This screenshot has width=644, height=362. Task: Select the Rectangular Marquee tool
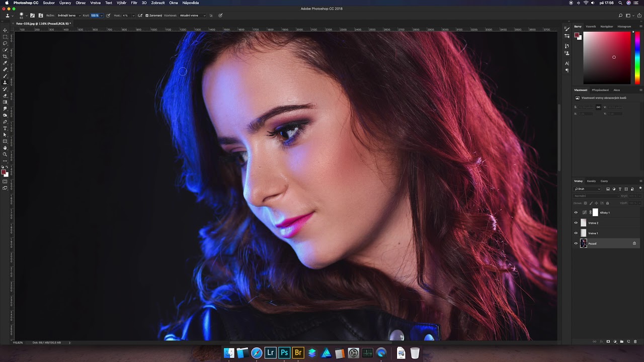click(5, 37)
